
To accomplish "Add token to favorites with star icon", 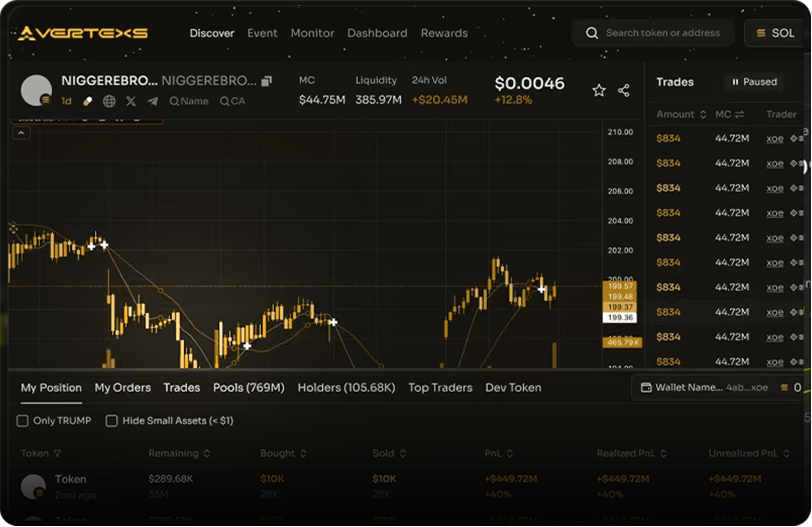I will pos(599,90).
